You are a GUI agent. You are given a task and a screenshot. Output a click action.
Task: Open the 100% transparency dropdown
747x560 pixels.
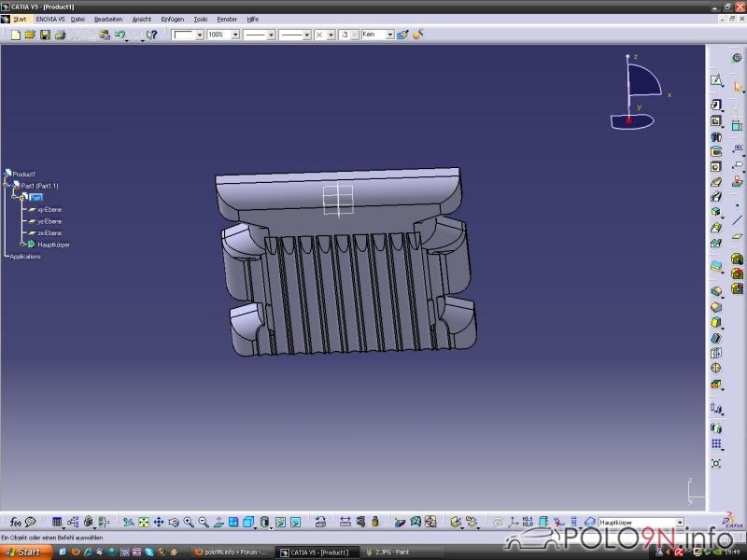coord(234,35)
